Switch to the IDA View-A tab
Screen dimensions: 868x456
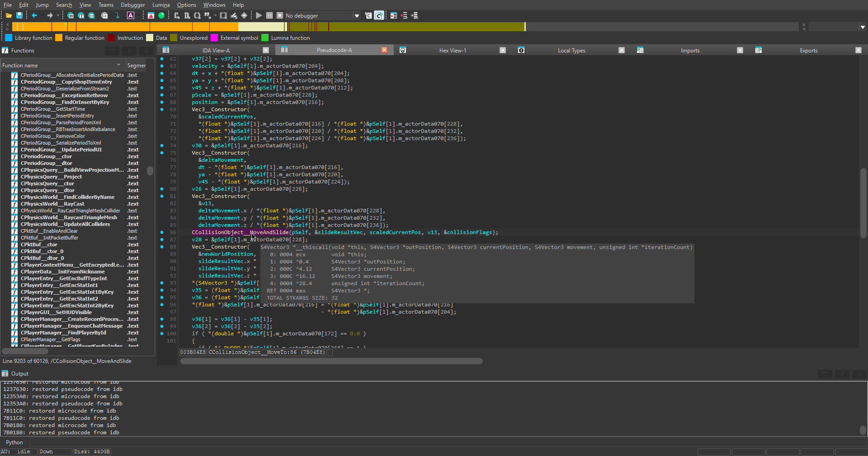point(216,50)
